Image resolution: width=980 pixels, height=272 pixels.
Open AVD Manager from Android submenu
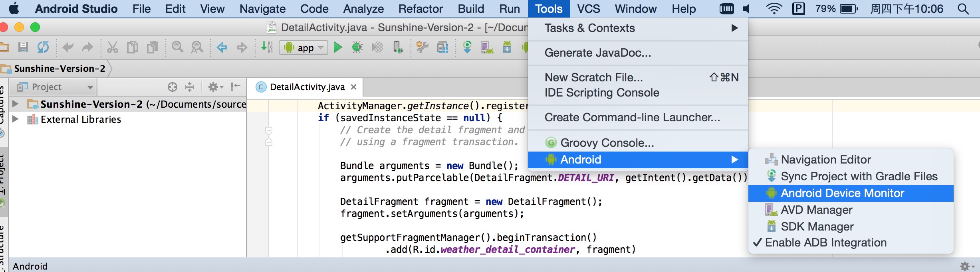coord(851,210)
